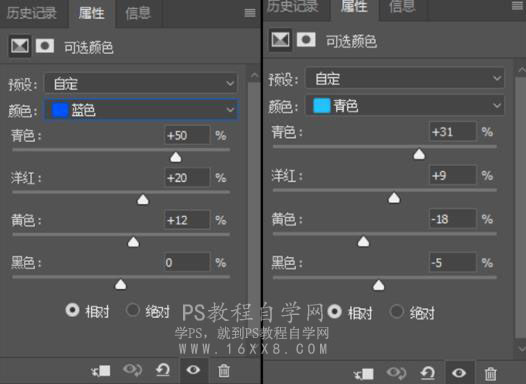The image size is (526, 384).
Task: Click 洋红 +9 value field in right panel
Action: [x=453, y=175]
